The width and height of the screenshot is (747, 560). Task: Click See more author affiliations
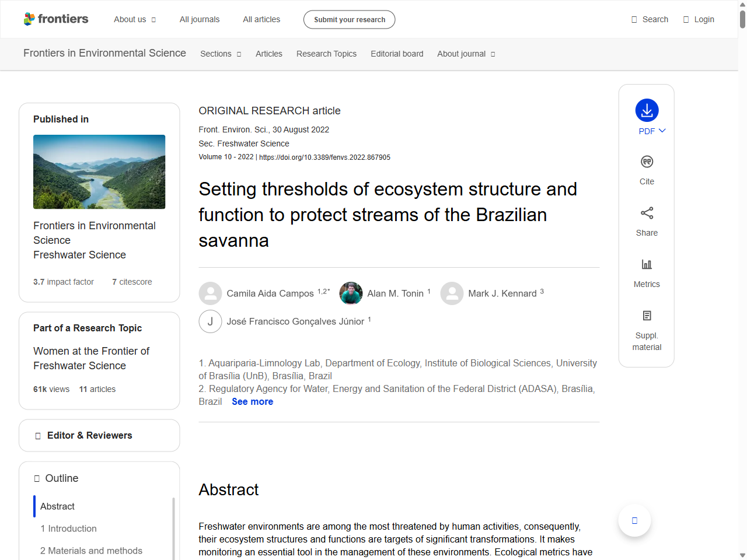click(x=252, y=401)
